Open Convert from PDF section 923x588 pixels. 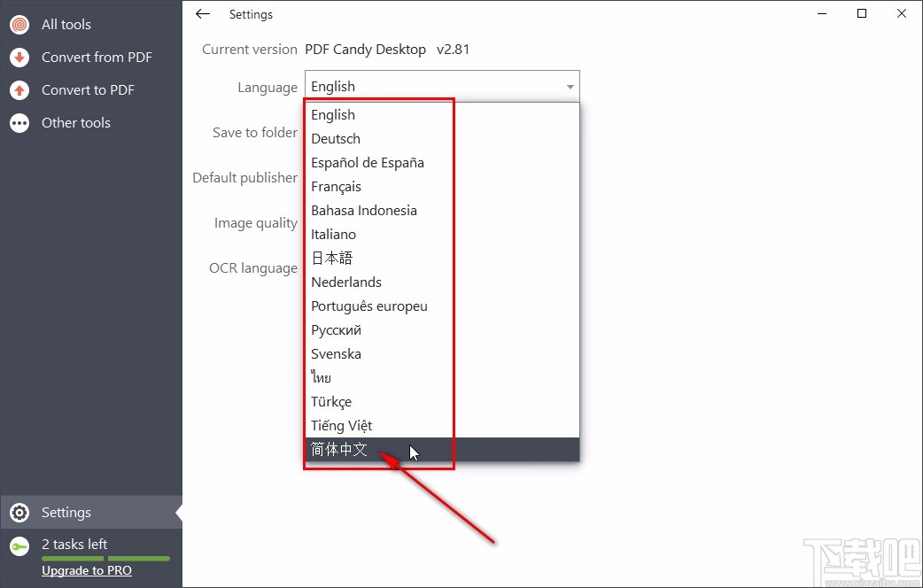tap(91, 58)
